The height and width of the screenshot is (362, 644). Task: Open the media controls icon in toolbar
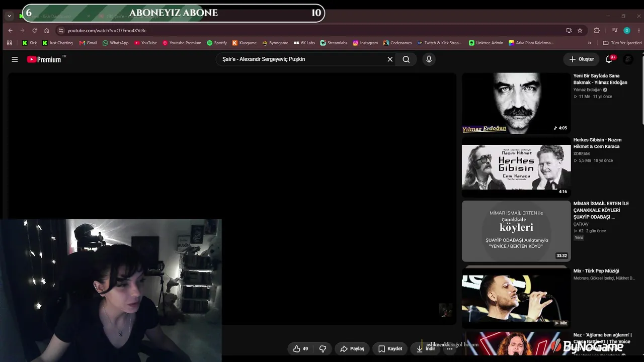614,30
